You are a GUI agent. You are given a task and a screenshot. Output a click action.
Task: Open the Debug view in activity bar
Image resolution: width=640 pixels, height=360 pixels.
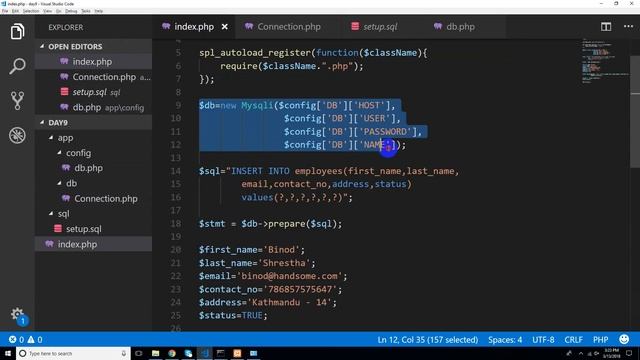pos(17,135)
